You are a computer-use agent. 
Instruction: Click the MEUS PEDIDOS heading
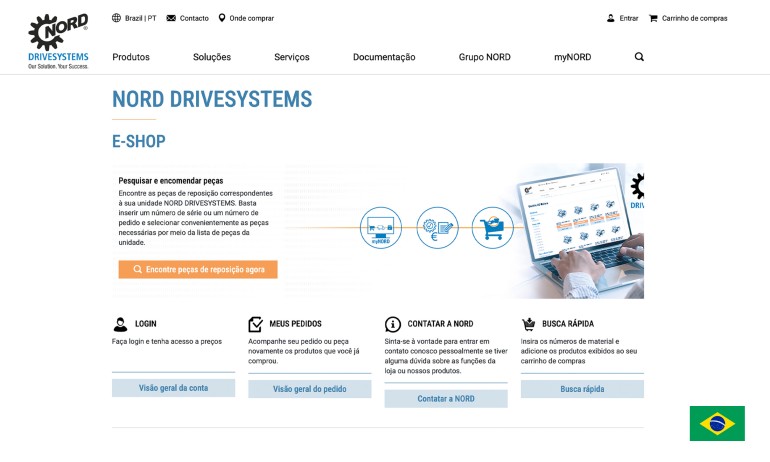(x=296, y=324)
